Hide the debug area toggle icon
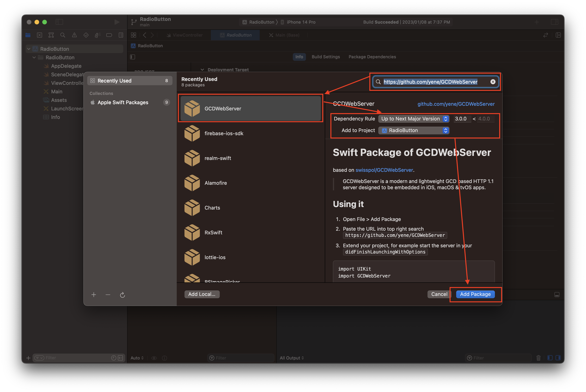Screen dimensions: 586x392 (557, 295)
